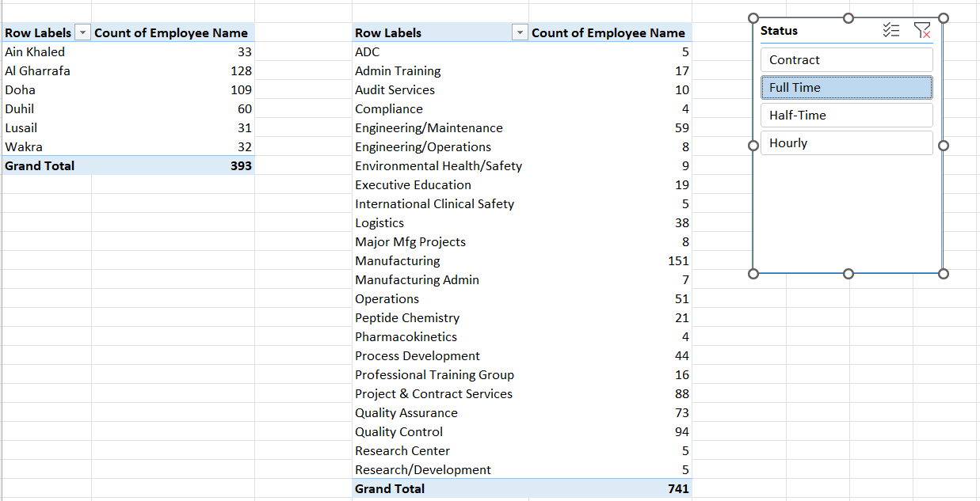Click the slicer's bottom-right corner handle
Viewport: 980px width, 501px height.
click(x=943, y=274)
